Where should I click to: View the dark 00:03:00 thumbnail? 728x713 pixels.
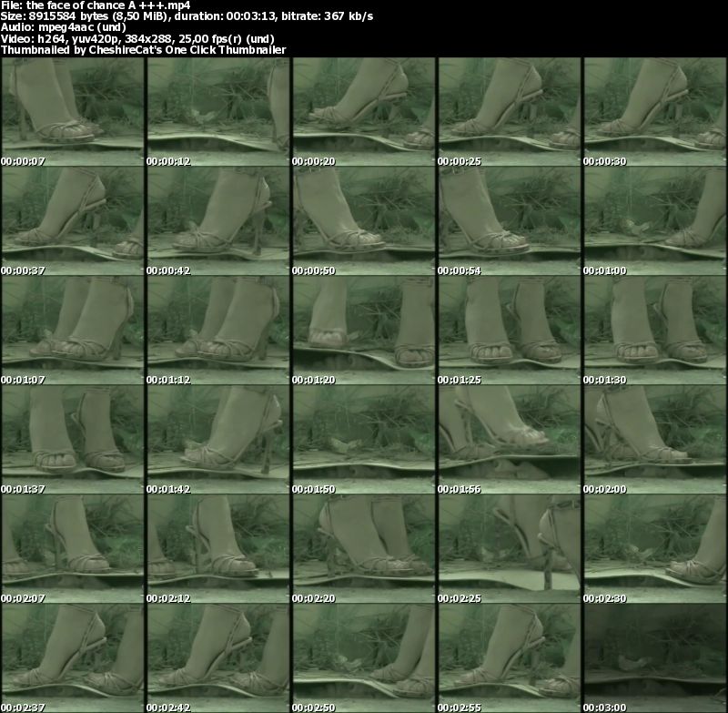[655, 657]
